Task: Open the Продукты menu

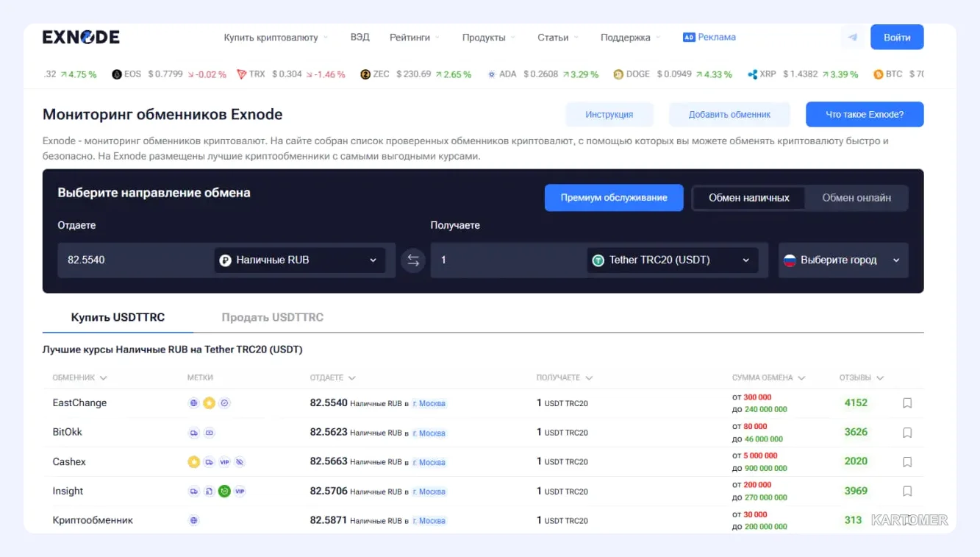Action: point(489,38)
